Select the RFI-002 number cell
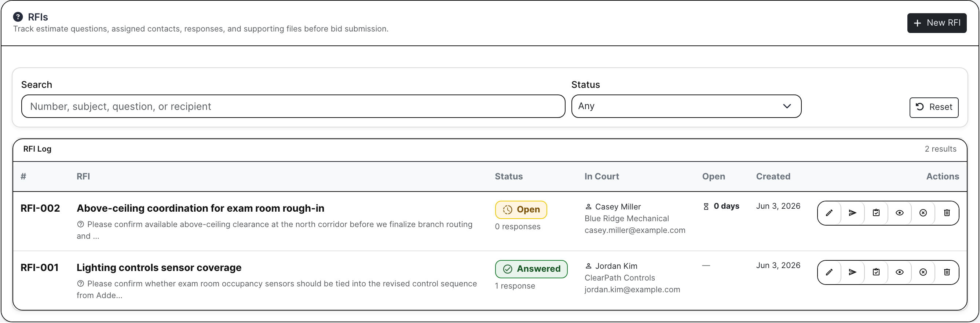The width and height of the screenshot is (980, 323). tap(40, 208)
